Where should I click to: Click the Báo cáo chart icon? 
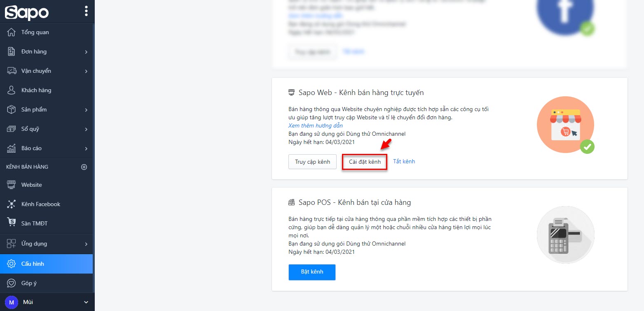(12, 148)
